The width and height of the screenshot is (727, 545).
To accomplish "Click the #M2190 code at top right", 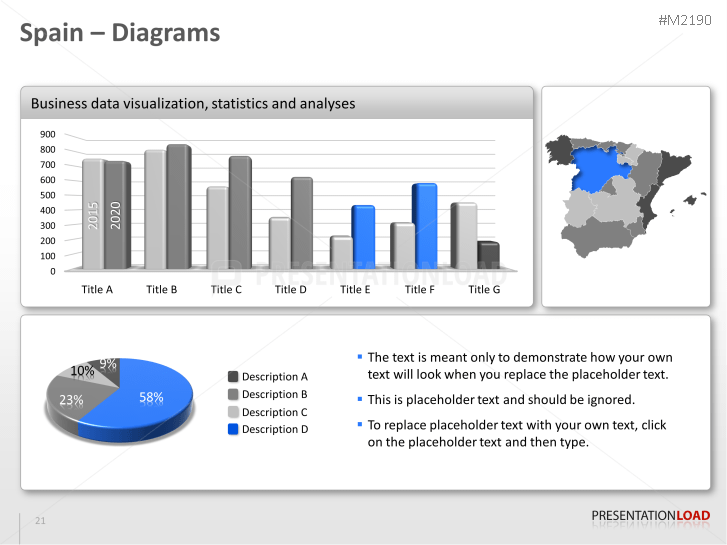I will pyautogui.click(x=685, y=21).
